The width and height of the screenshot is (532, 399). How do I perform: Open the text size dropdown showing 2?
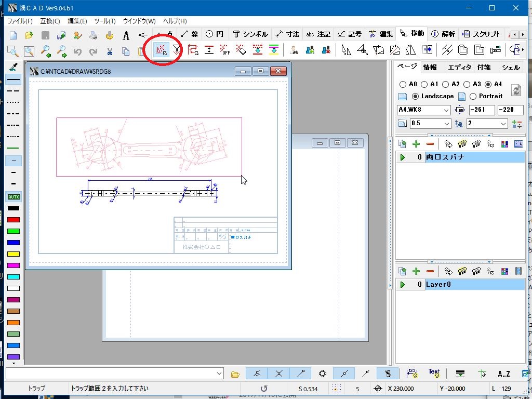pos(503,124)
